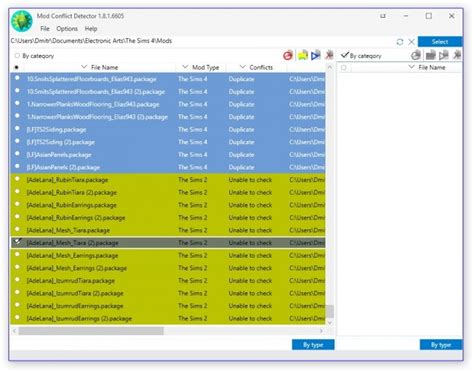Viewport: 474px width, 372px height.
Task: Open the Options menu
Action: [67, 29]
